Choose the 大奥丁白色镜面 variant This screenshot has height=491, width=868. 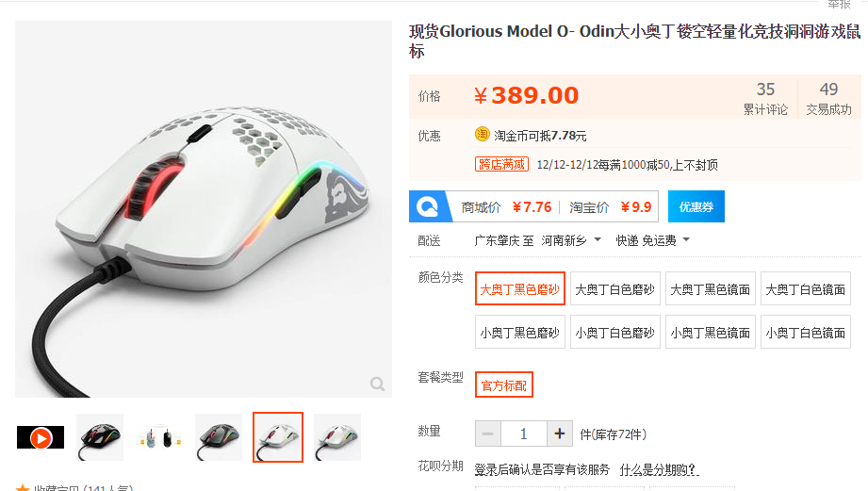pos(806,288)
